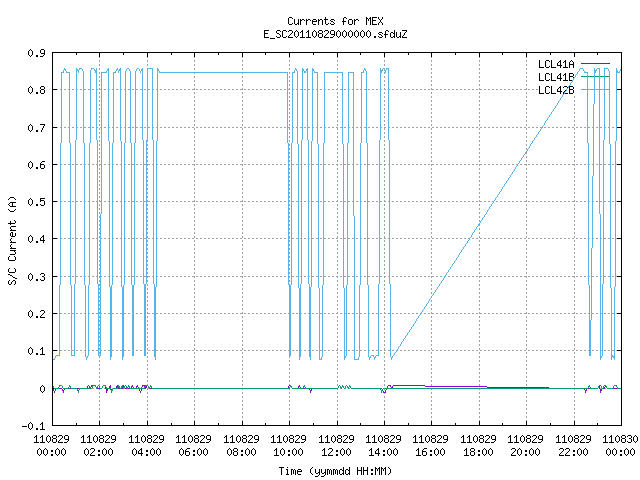The width and height of the screenshot is (640, 480).
Task: Click the -0.1 y-axis tick value
Action: (x=33, y=426)
